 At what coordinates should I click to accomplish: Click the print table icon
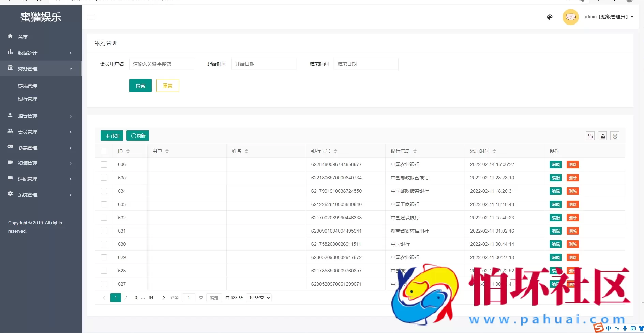pos(615,136)
